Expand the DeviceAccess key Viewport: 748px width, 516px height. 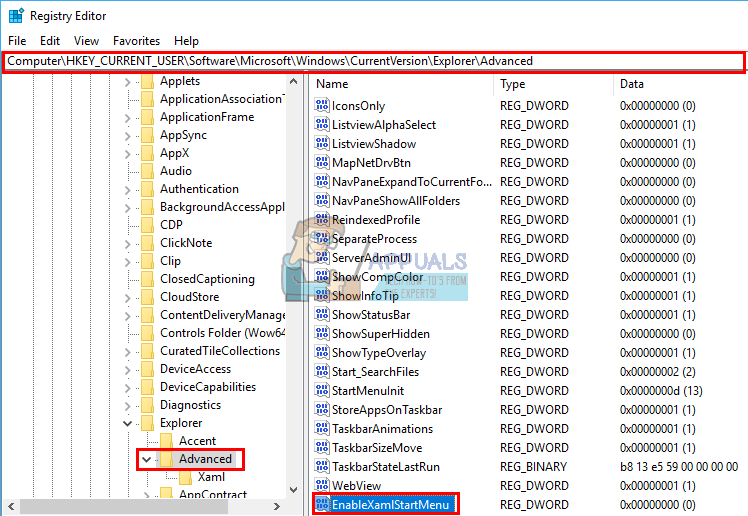tap(127, 370)
